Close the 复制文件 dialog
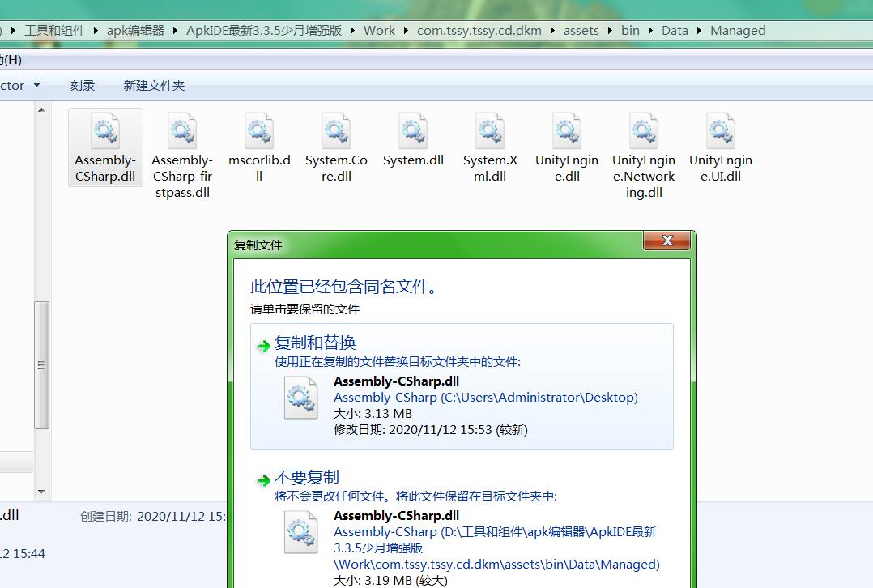This screenshot has height=588, width=873. pos(667,241)
